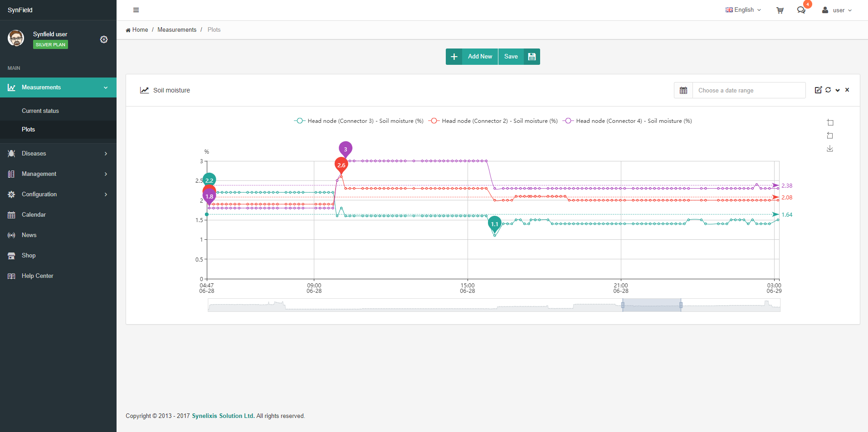Open the messages notification icon
The image size is (868, 432).
pyautogui.click(x=801, y=10)
